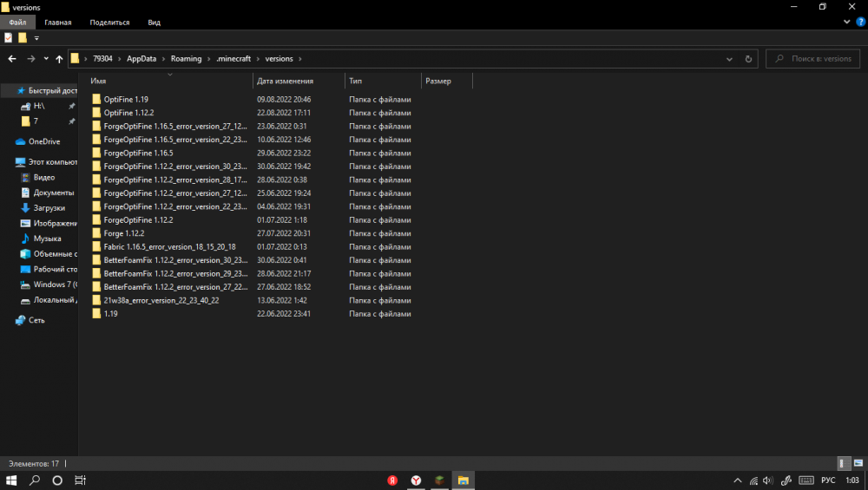Open Help with the question mark icon

click(x=861, y=23)
